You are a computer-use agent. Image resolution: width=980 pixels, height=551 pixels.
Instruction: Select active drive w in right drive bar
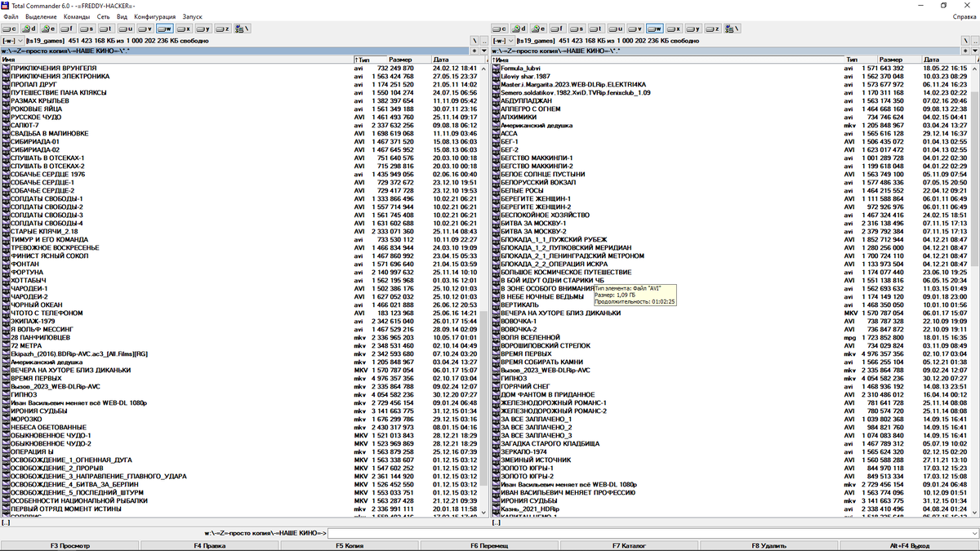click(654, 29)
